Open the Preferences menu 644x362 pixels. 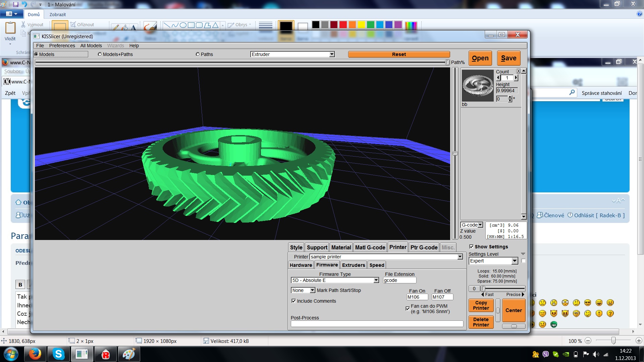pyautogui.click(x=62, y=46)
